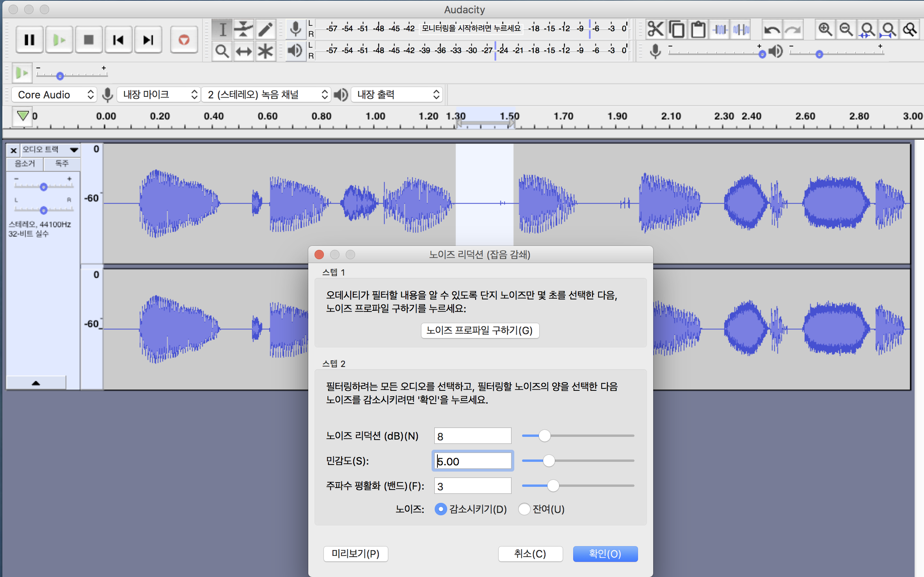The width and height of the screenshot is (924, 577).
Task: Click the 주파수 평활화 input field
Action: [472, 486]
